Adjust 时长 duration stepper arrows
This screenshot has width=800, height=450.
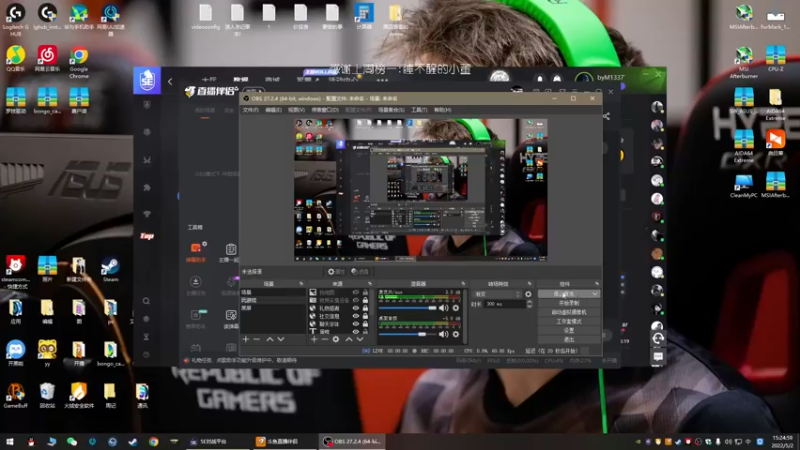(x=529, y=304)
